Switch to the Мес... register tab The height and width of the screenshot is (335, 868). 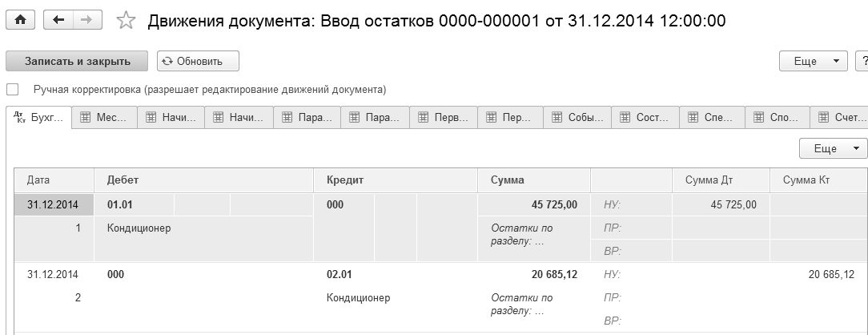[104, 118]
